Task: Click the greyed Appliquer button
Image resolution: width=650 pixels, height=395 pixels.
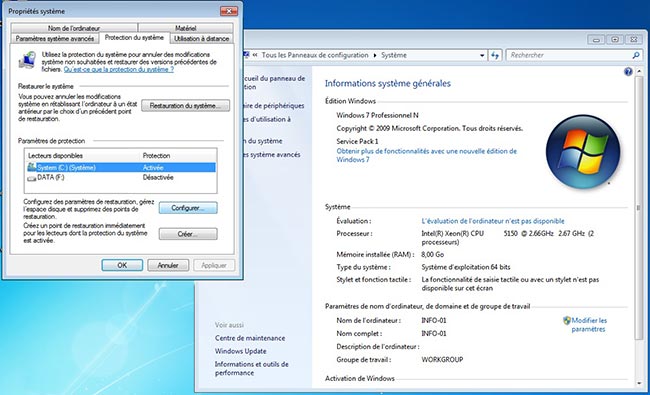Action: [214, 265]
